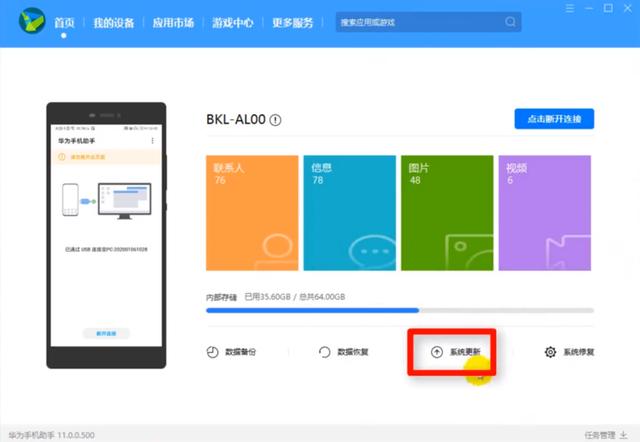Go to 游戏中心 game center tab
Viewport: 640px width, 442px height.
233,23
